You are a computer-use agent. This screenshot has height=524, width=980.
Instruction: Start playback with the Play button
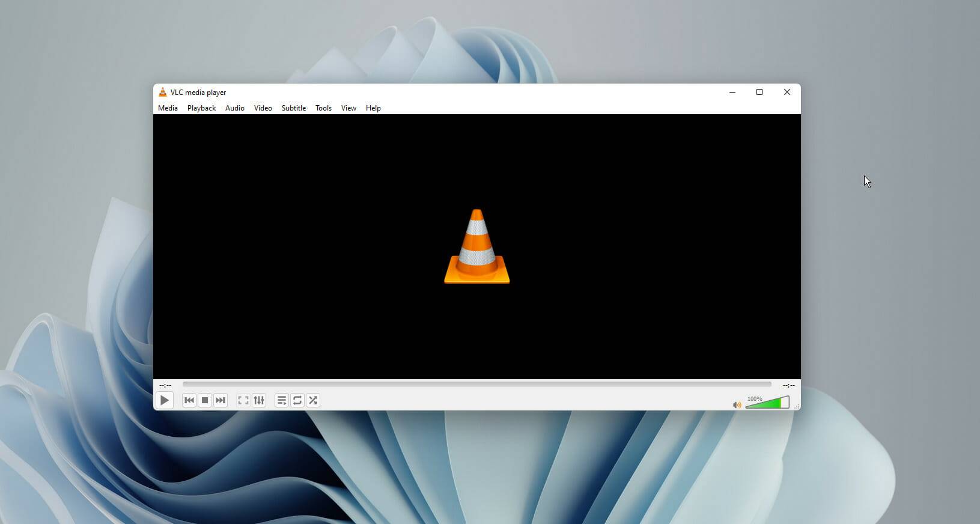point(164,400)
